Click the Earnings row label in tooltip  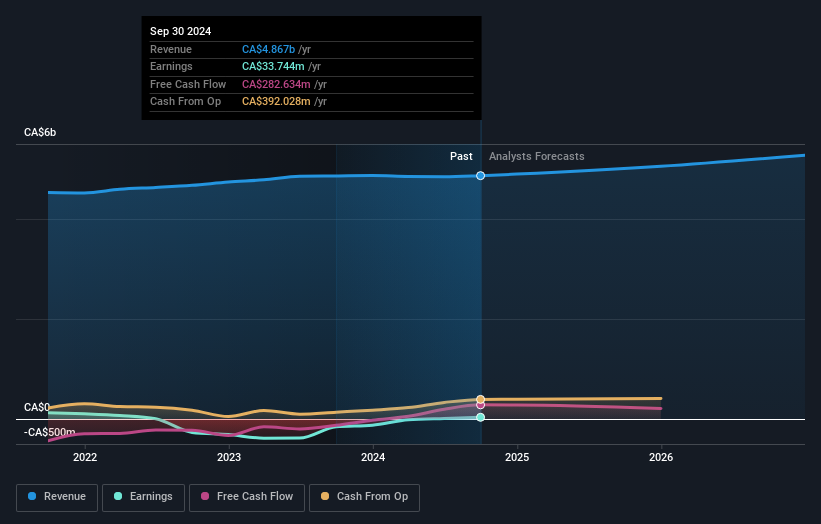coord(171,66)
